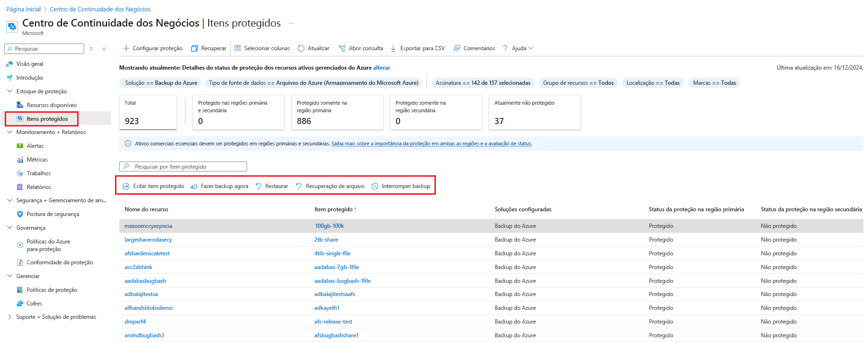This screenshot has width=868, height=342.
Task: Select Itens protegidos sidebar item
Action: 47,119
